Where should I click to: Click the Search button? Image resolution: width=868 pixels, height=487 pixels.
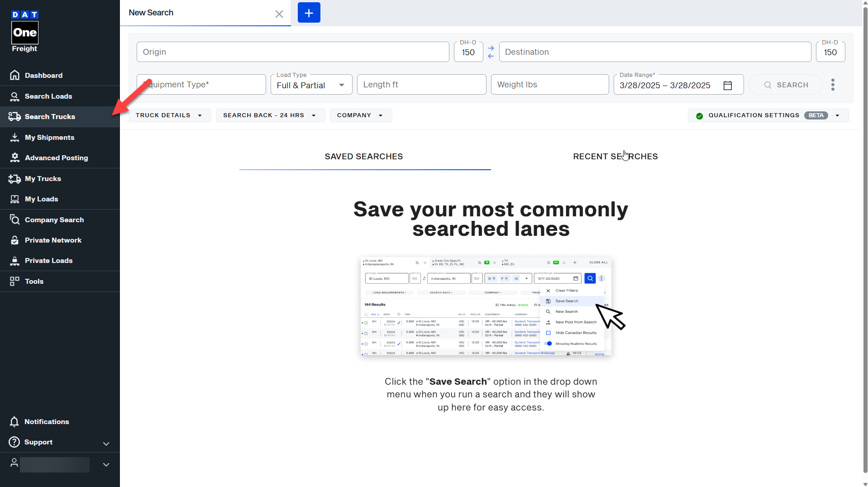(x=786, y=85)
